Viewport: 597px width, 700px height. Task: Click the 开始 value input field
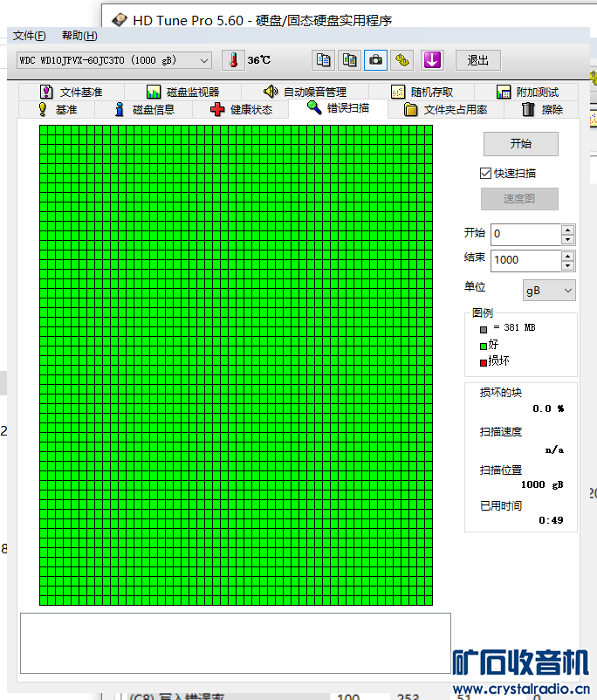(525, 235)
